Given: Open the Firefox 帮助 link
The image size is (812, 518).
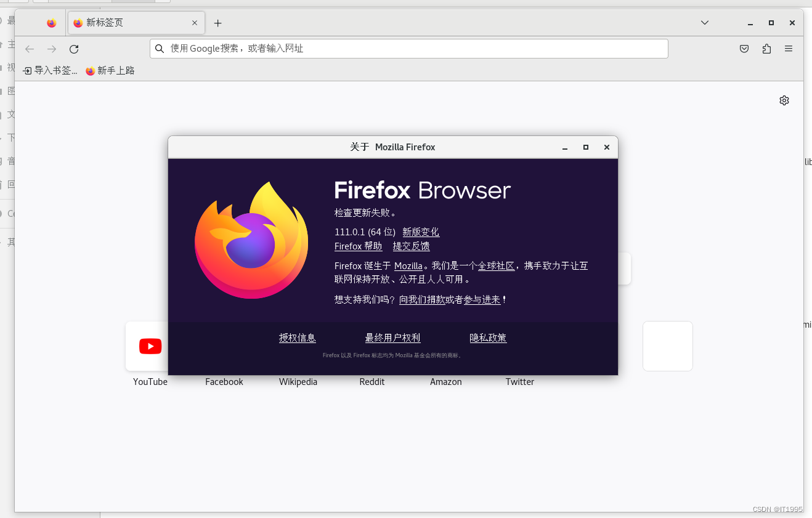Looking at the screenshot, I should 358,246.
